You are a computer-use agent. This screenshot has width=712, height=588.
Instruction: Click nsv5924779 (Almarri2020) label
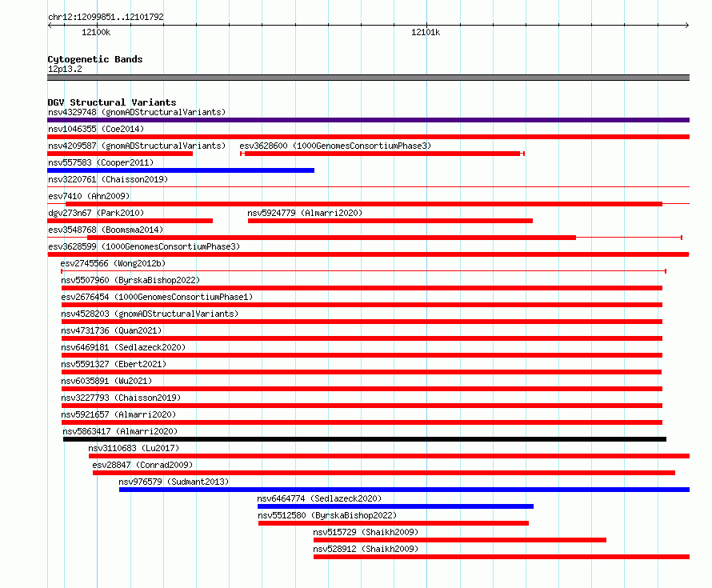click(305, 213)
